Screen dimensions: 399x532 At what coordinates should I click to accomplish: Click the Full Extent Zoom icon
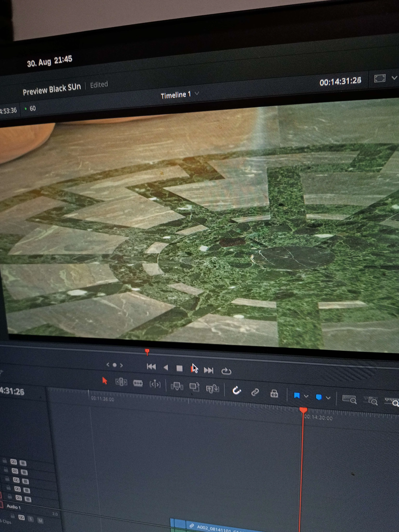(350, 400)
